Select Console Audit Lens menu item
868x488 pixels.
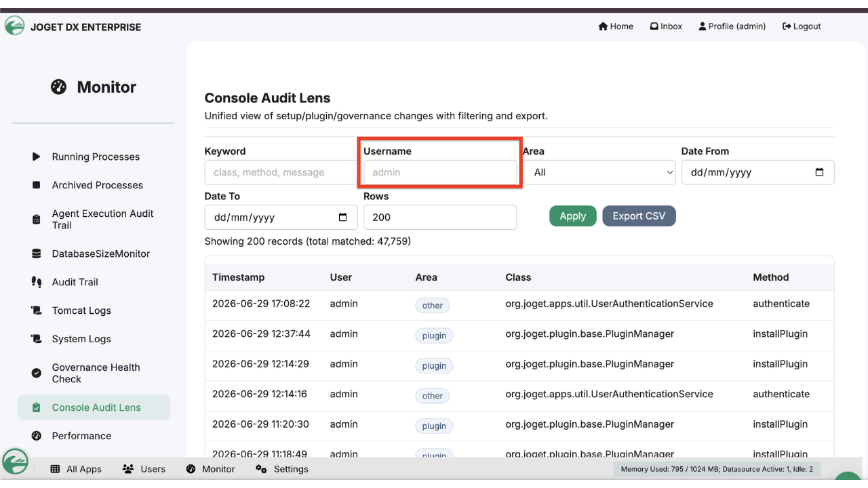click(94, 407)
